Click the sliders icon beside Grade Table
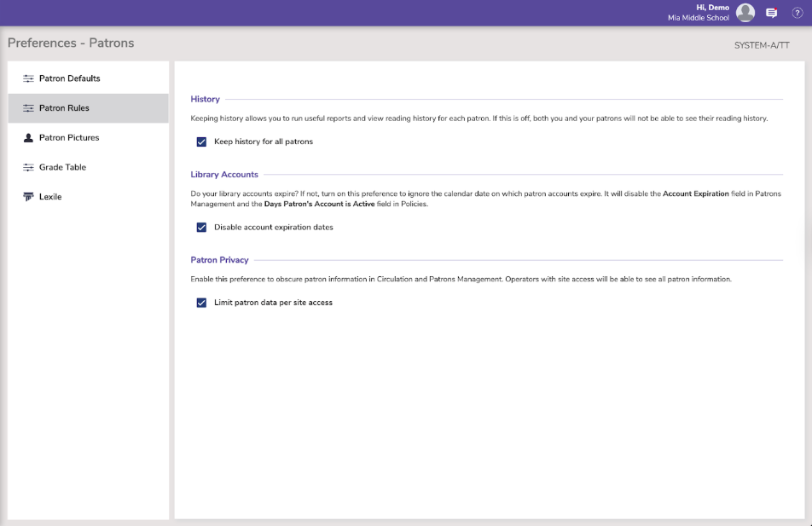 [28, 167]
